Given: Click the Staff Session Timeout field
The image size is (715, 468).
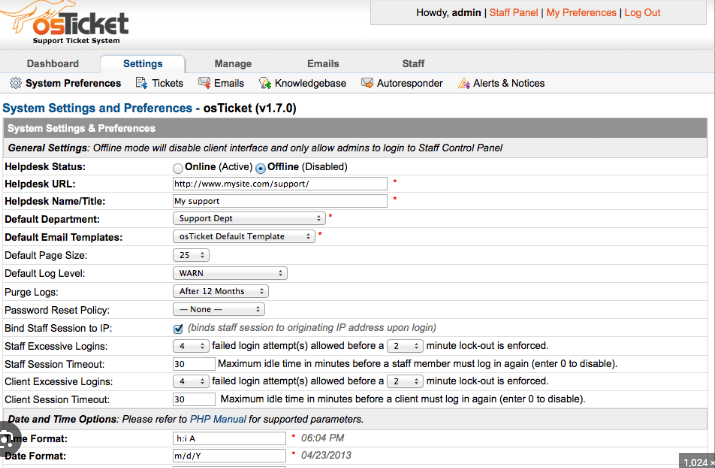Looking at the screenshot, I should [x=194, y=364].
